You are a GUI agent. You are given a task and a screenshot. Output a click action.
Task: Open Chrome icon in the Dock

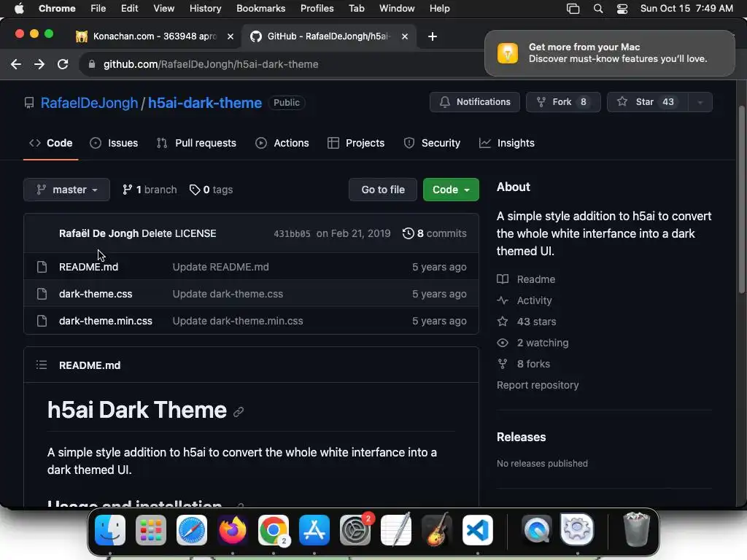click(x=274, y=530)
